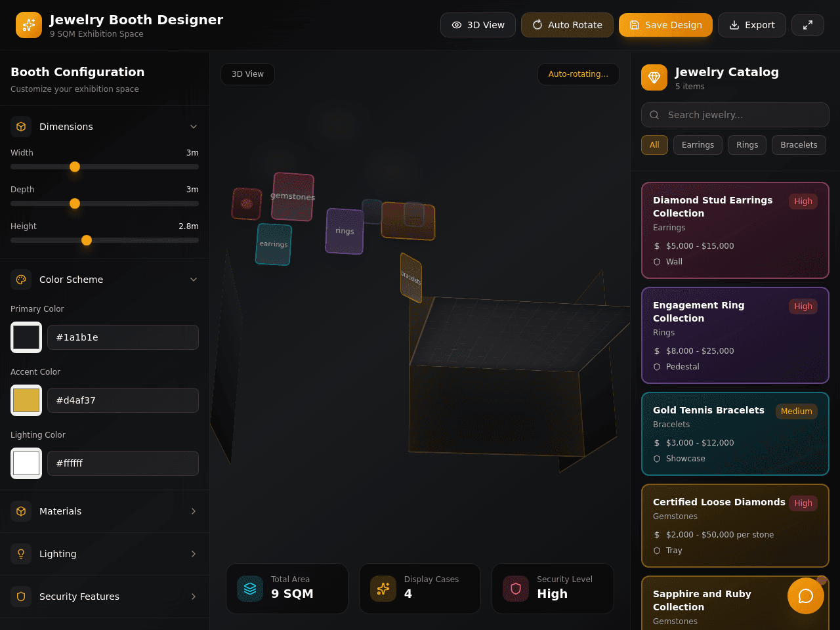
Task: Toggle the 3D View eye button
Action: pos(478,25)
